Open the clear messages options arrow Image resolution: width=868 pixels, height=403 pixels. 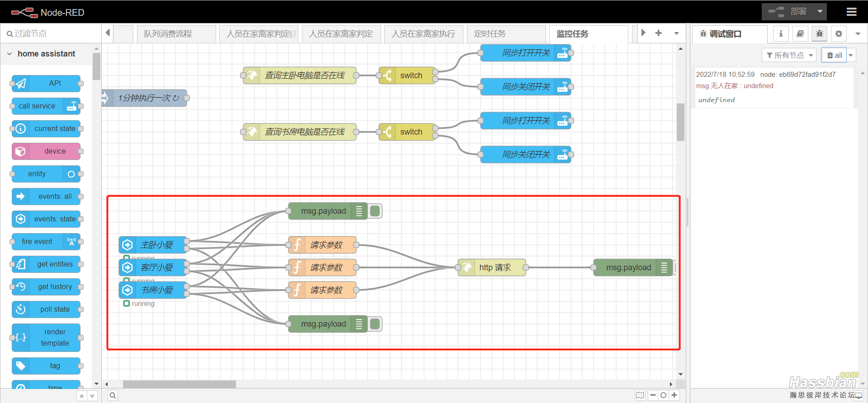[x=851, y=55]
